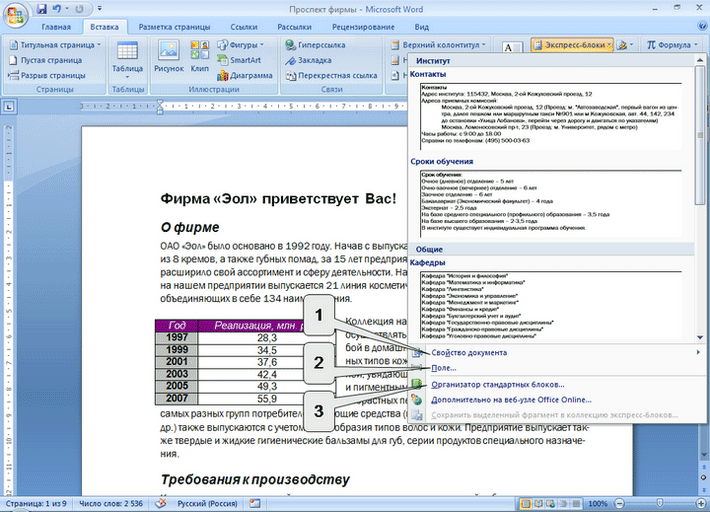The width and height of the screenshot is (710, 512).
Task: Insert a Гиперссылка hyperlink
Action: coord(316,45)
